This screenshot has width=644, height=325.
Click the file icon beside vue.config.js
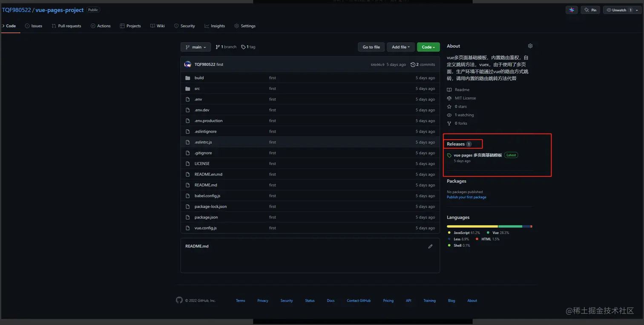(188, 228)
